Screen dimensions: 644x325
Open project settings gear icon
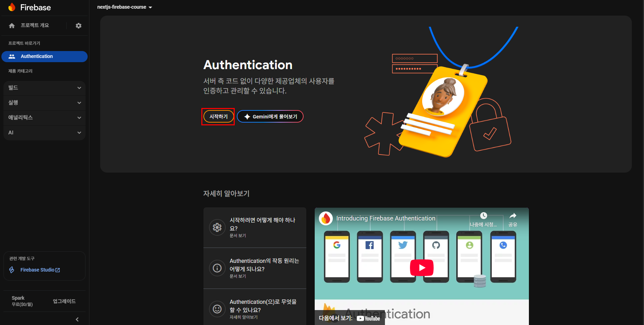pos(79,26)
